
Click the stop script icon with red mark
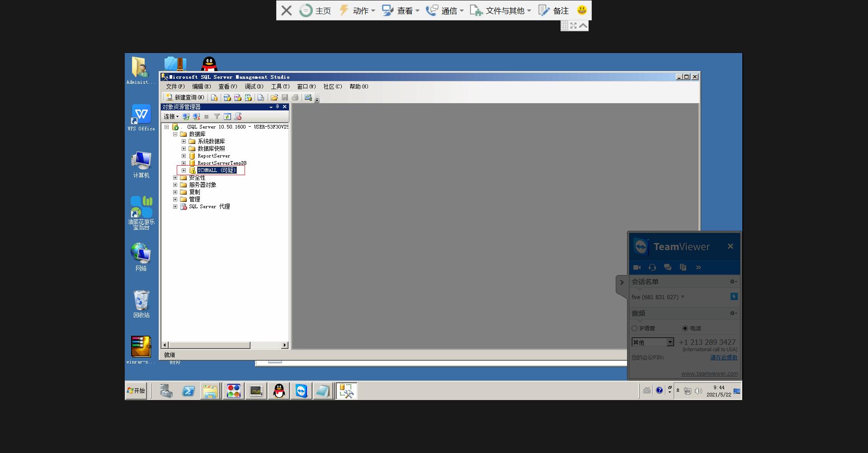238,117
